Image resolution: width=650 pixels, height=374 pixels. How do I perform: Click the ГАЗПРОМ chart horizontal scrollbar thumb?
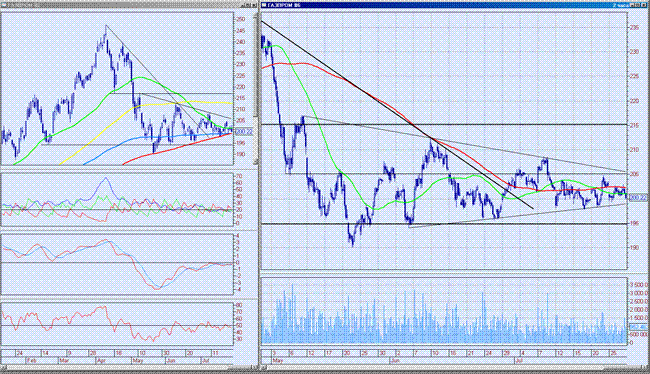click(622, 368)
